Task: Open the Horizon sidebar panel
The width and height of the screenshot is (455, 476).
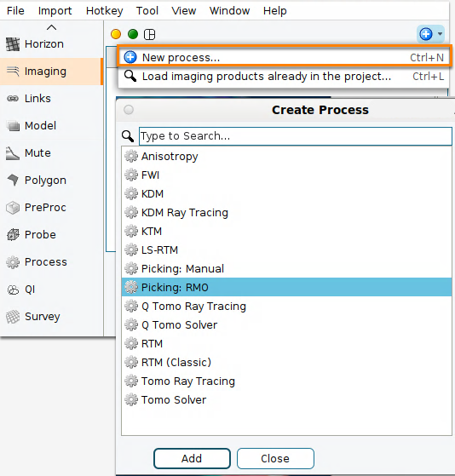Action: coord(51,44)
